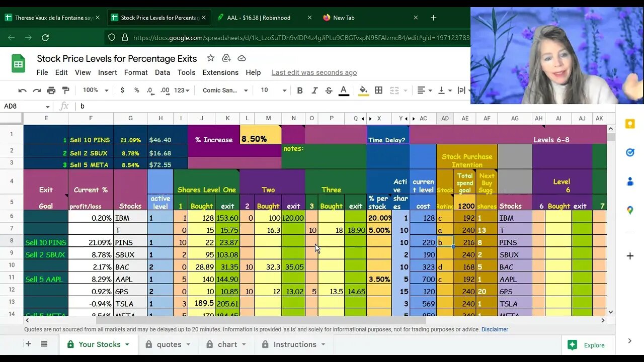Click the Disclaimer link

495,329
